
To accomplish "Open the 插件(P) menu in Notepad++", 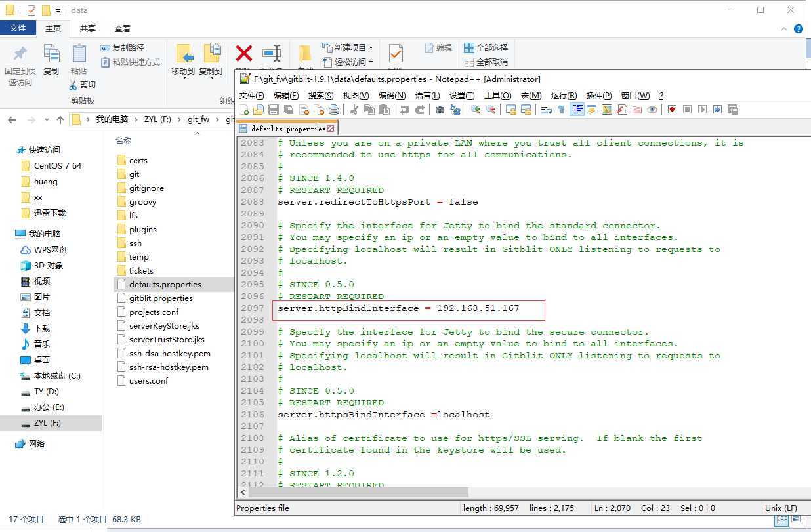I will (598, 95).
